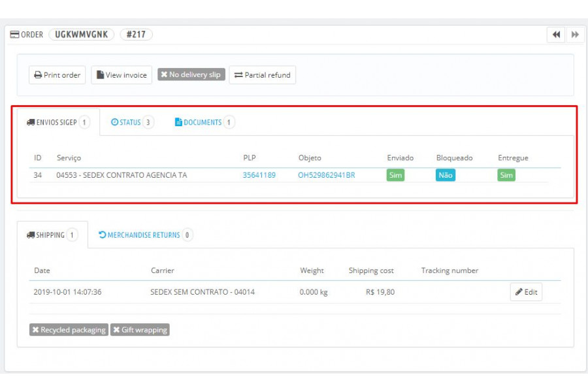Click the Entregue Sim badge
This screenshot has height=392, width=588.
click(x=506, y=175)
